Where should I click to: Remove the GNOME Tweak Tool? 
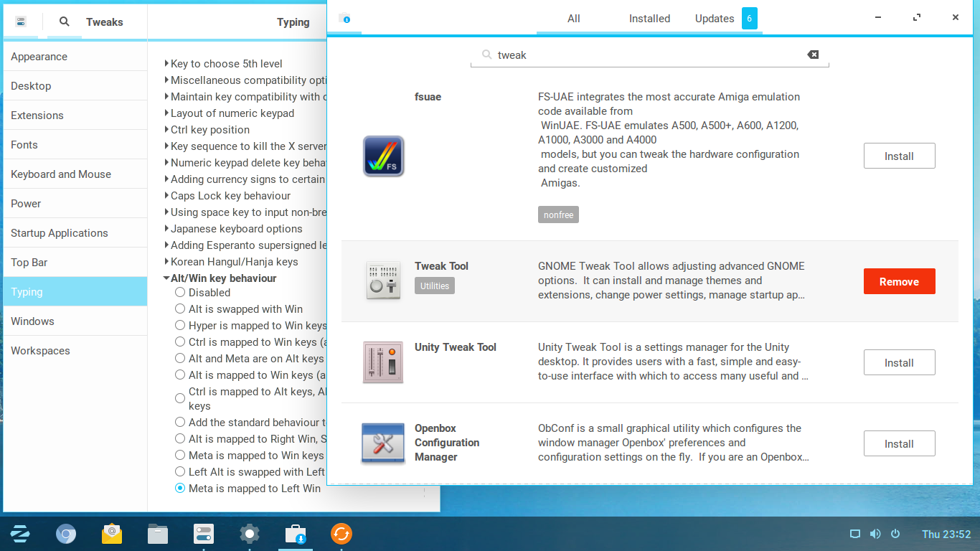[899, 282]
